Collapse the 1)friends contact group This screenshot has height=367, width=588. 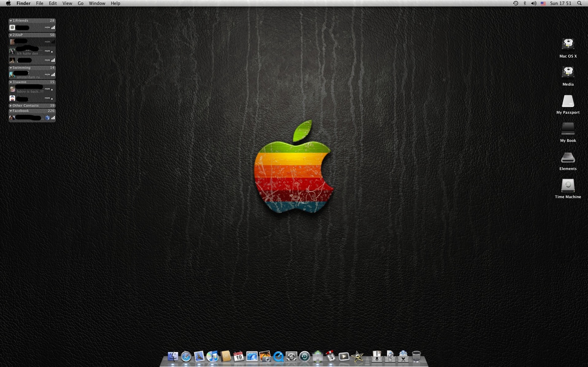[x=11, y=21]
